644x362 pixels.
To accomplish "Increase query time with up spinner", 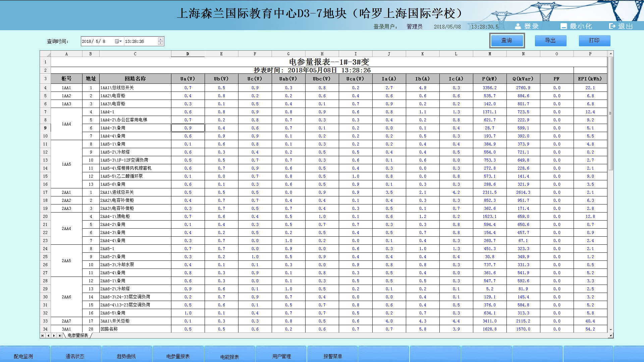I will click(x=161, y=39).
